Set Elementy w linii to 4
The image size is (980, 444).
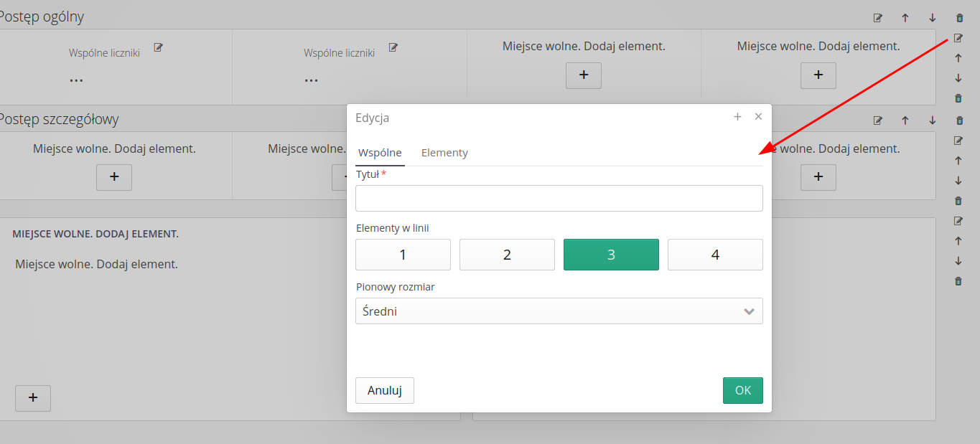[x=715, y=255]
